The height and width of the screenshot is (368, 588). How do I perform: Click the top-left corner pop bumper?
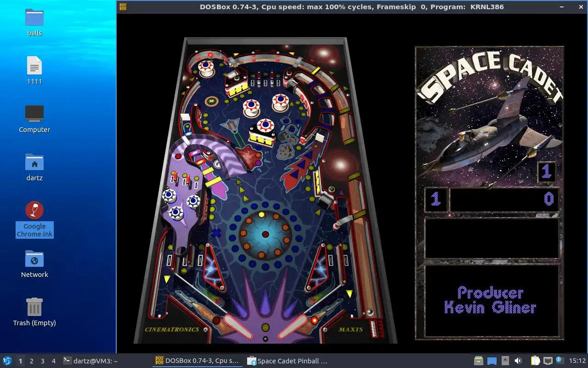coord(206,68)
